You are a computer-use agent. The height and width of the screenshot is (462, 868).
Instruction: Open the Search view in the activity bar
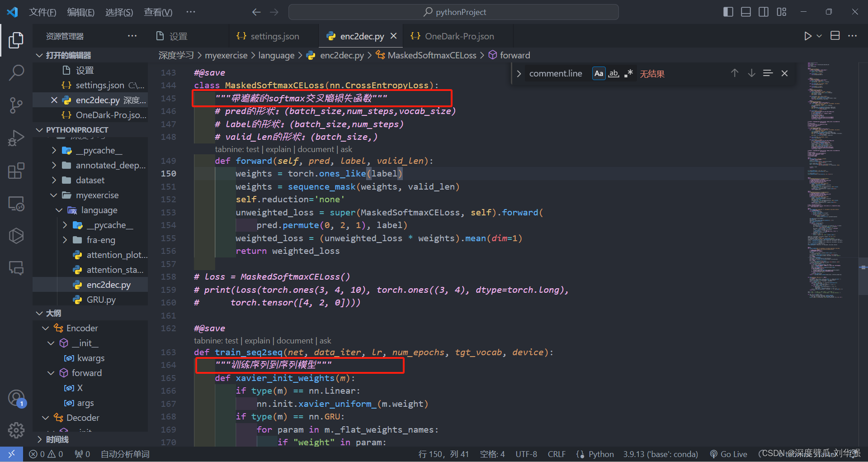coord(16,72)
